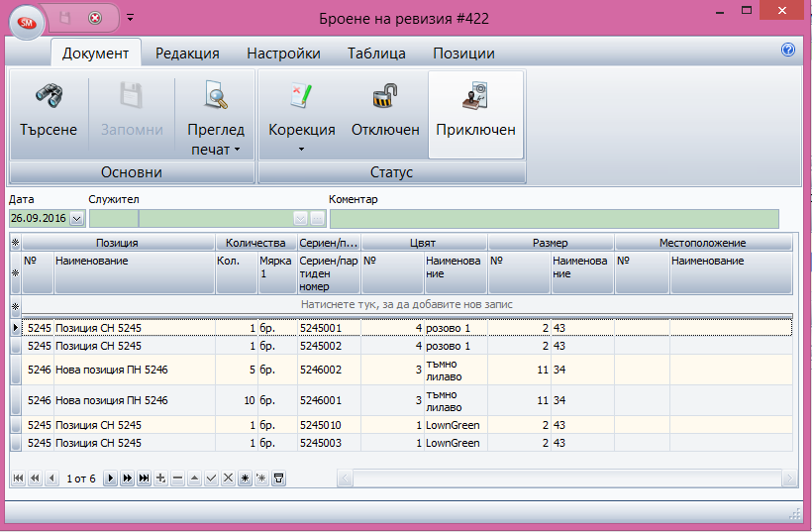Select serial number cell 5245010
The height and width of the screenshot is (532, 812).
coord(329,425)
